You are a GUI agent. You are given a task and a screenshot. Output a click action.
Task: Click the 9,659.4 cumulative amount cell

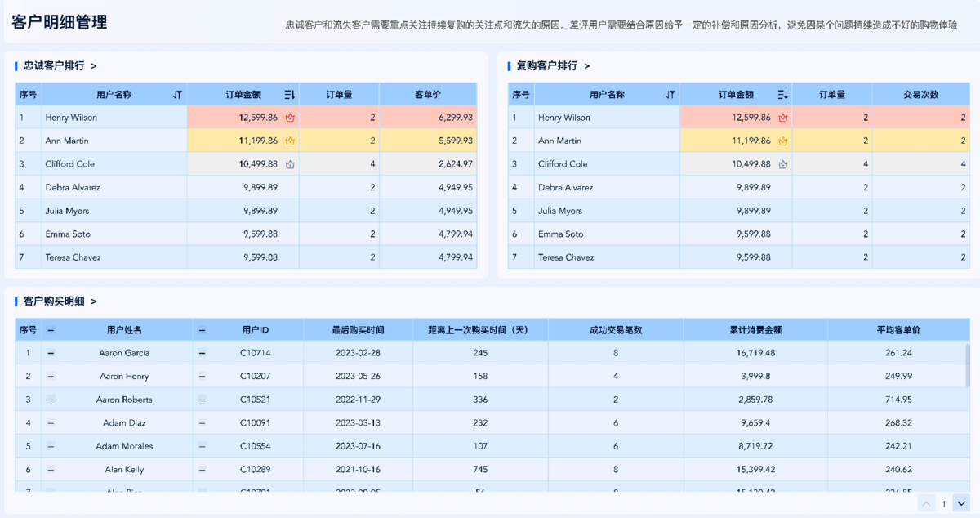click(x=755, y=423)
